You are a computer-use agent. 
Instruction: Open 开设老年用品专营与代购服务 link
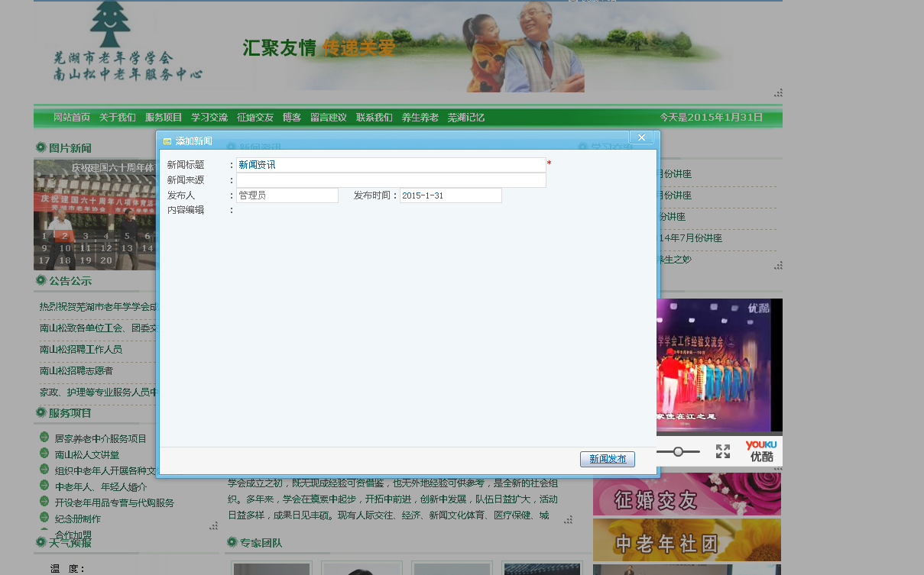(x=114, y=503)
